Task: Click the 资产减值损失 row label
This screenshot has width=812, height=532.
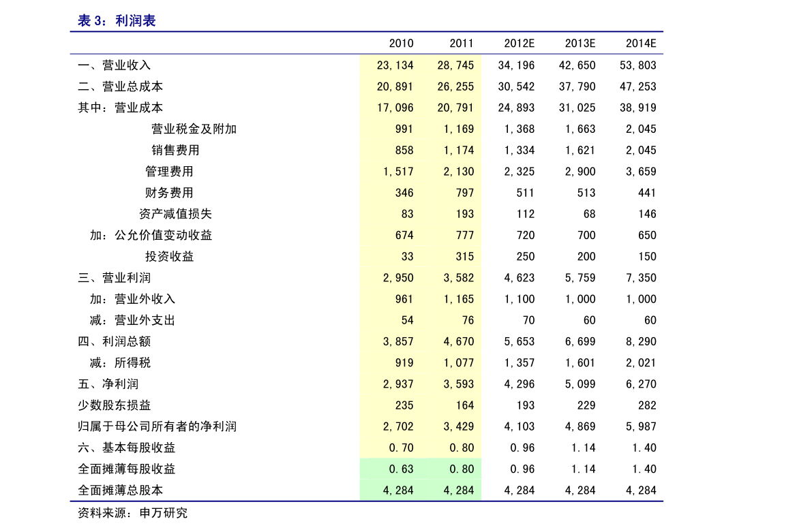Action: 175,214
